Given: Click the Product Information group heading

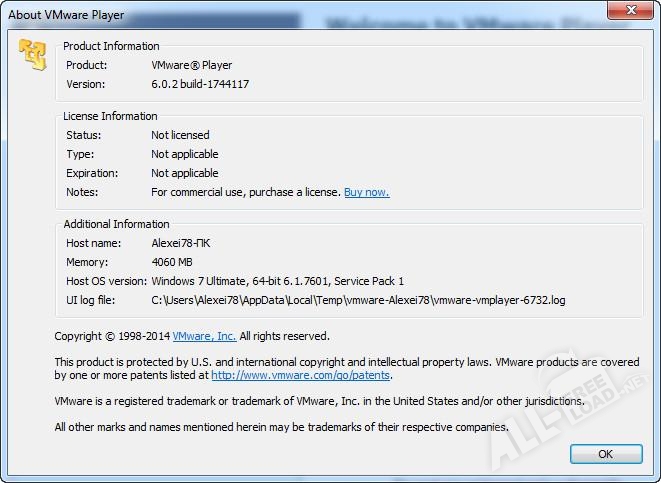Looking at the screenshot, I should click(111, 46).
